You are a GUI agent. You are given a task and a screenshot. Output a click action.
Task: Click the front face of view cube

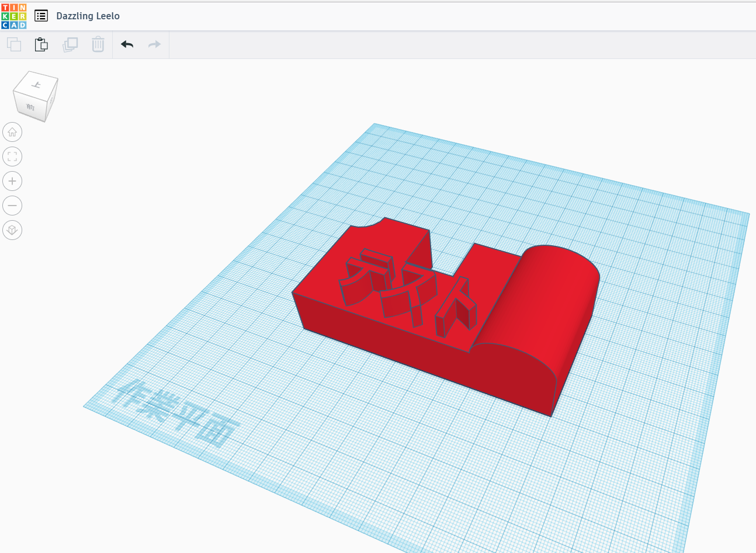30,107
